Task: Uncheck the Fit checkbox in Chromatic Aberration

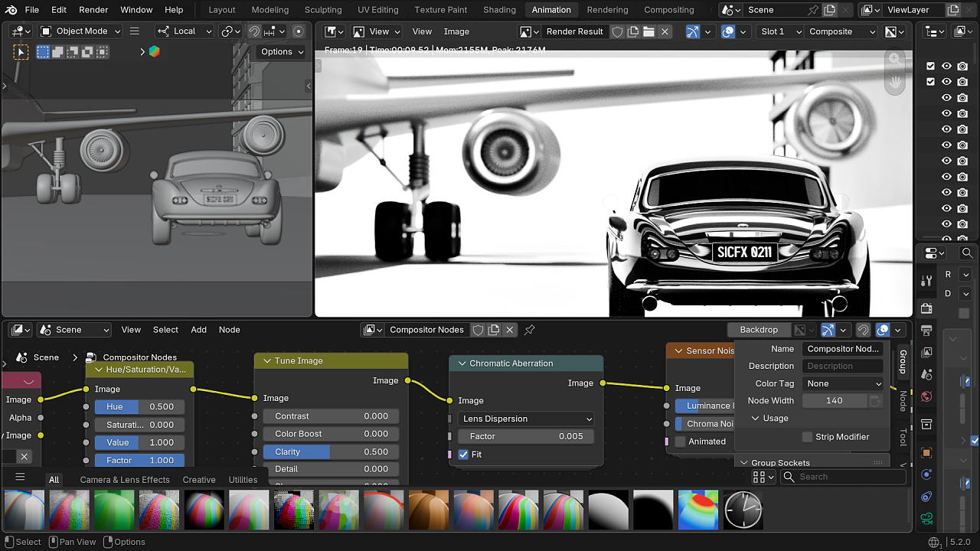Action: point(463,455)
